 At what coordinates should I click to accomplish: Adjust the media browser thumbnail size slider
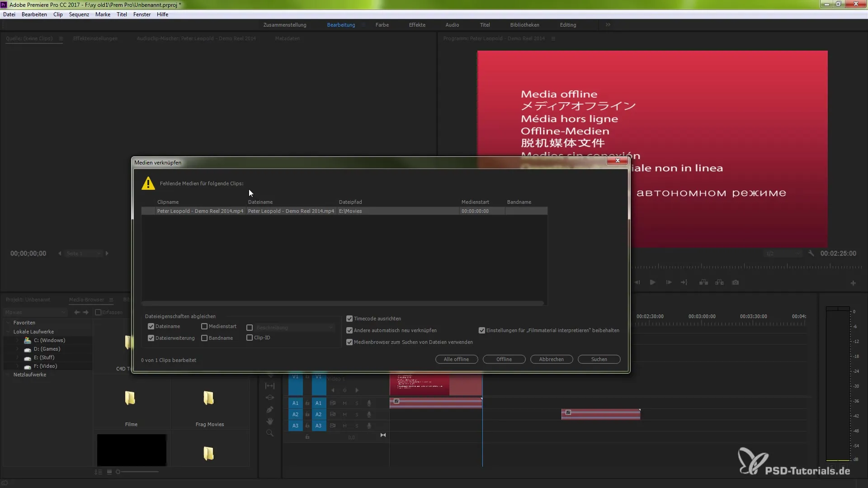118,472
